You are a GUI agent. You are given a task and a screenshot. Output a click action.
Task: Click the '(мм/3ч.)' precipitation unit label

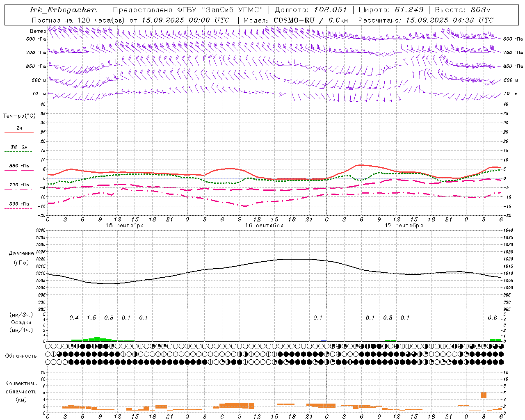click(21, 315)
